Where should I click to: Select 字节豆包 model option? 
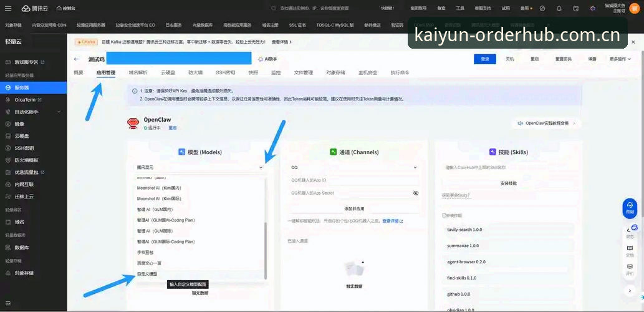pyautogui.click(x=198, y=252)
